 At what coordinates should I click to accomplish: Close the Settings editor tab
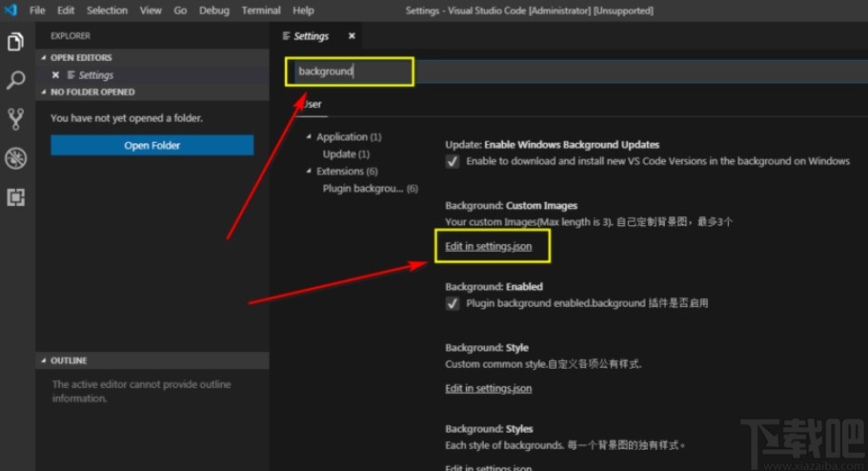(x=352, y=36)
